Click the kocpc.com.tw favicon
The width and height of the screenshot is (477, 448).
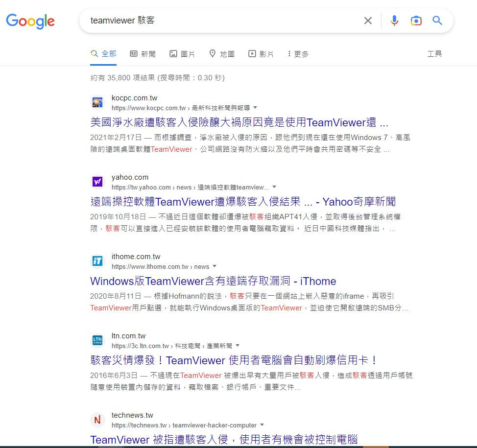[97, 102]
